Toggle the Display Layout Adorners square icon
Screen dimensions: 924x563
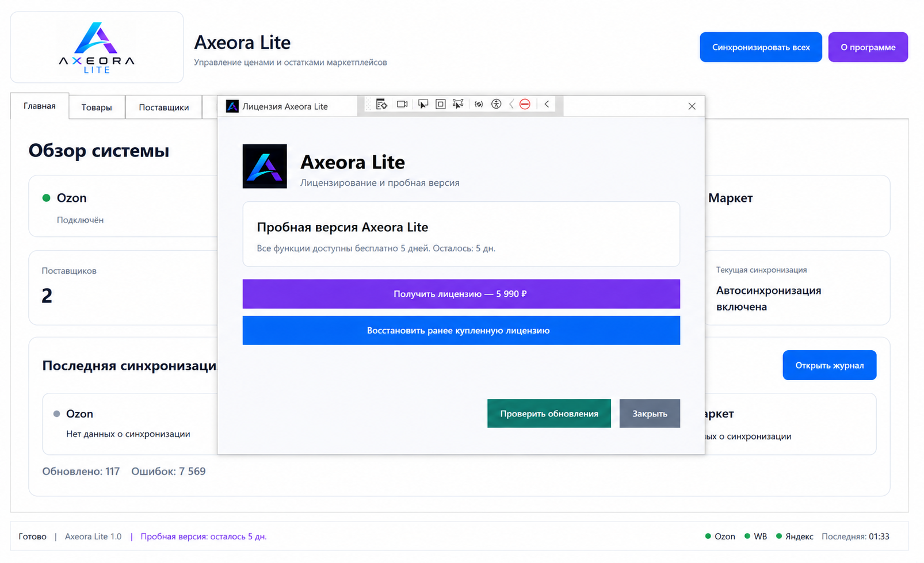click(x=440, y=104)
